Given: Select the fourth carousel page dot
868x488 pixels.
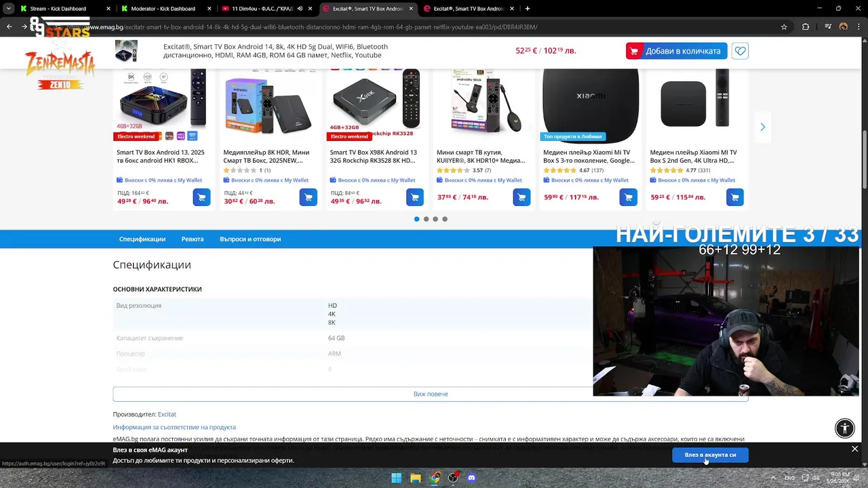Looking at the screenshot, I should coord(445,219).
